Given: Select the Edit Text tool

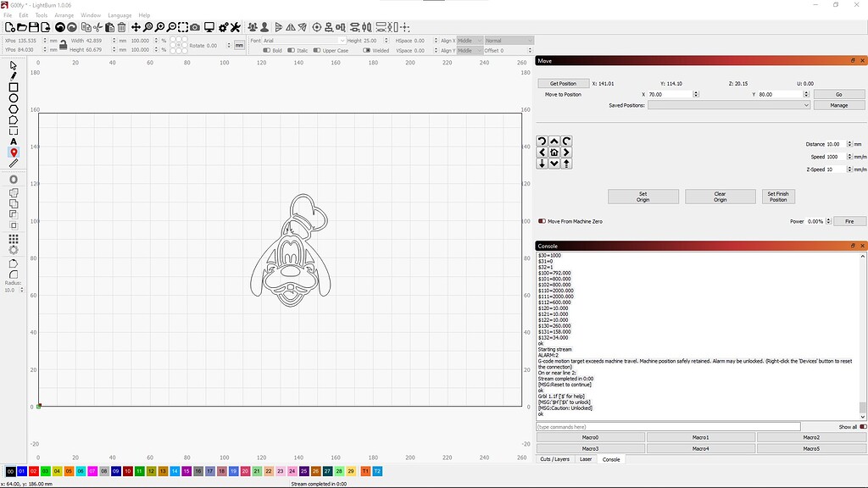Looking at the screenshot, I should (x=14, y=141).
